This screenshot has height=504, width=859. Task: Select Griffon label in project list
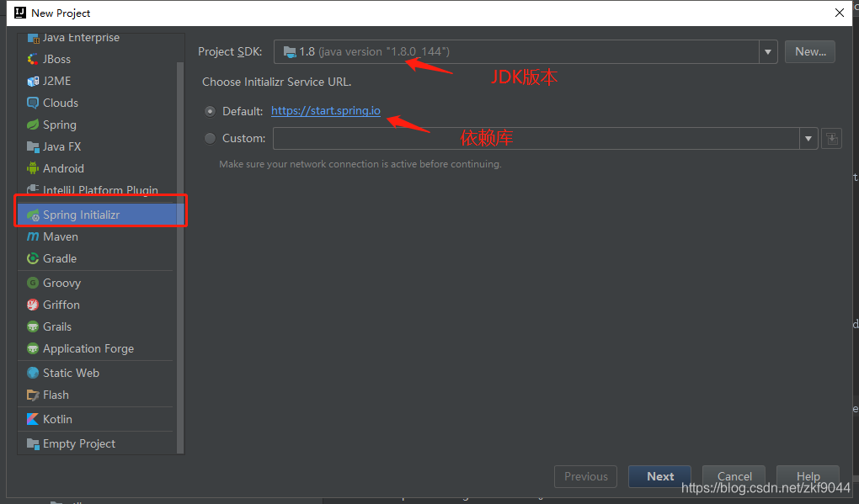pyautogui.click(x=61, y=305)
